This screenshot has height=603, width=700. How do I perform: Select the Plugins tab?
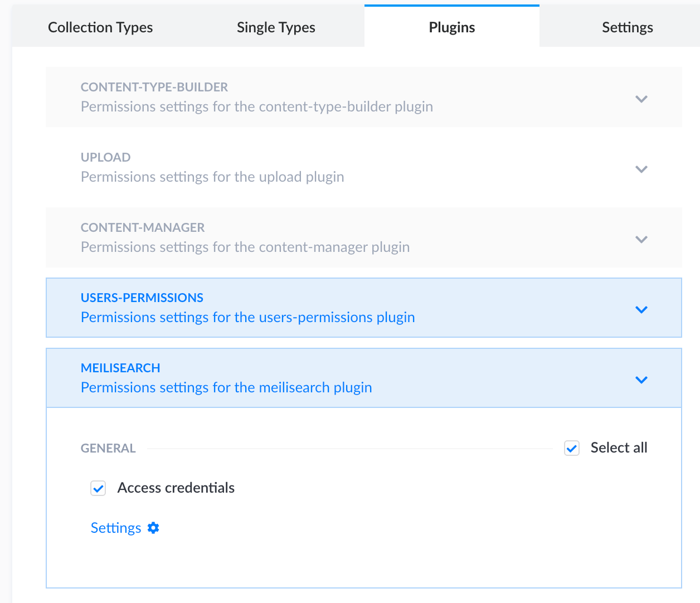click(x=451, y=27)
